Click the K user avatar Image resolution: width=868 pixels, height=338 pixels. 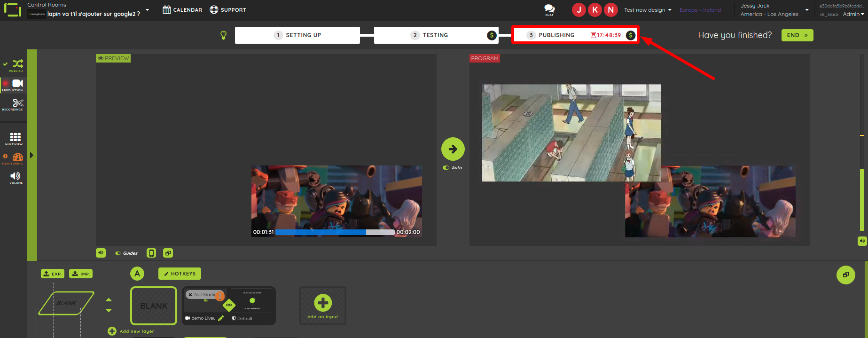click(595, 10)
